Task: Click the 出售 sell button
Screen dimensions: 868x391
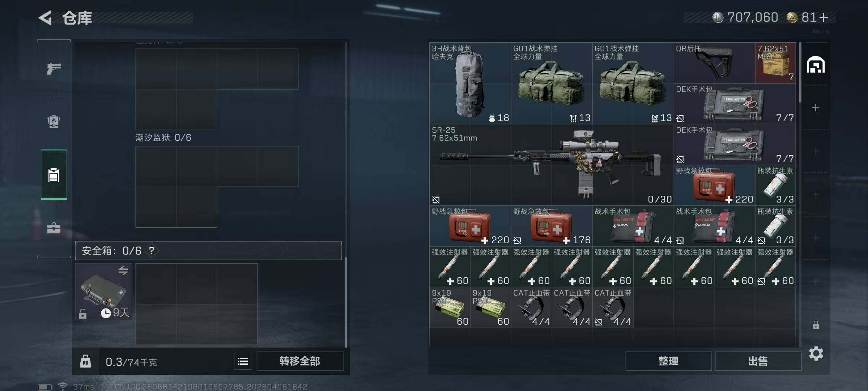Action: 758,361
